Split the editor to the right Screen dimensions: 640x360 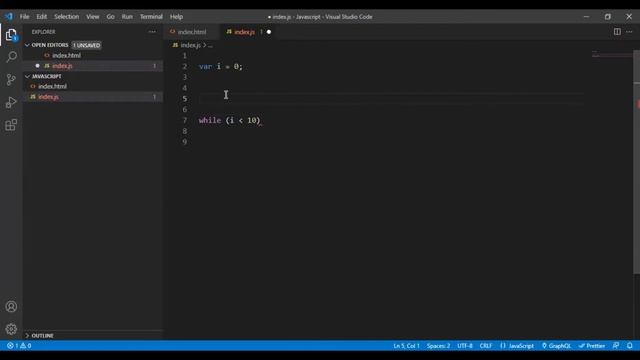(617, 32)
